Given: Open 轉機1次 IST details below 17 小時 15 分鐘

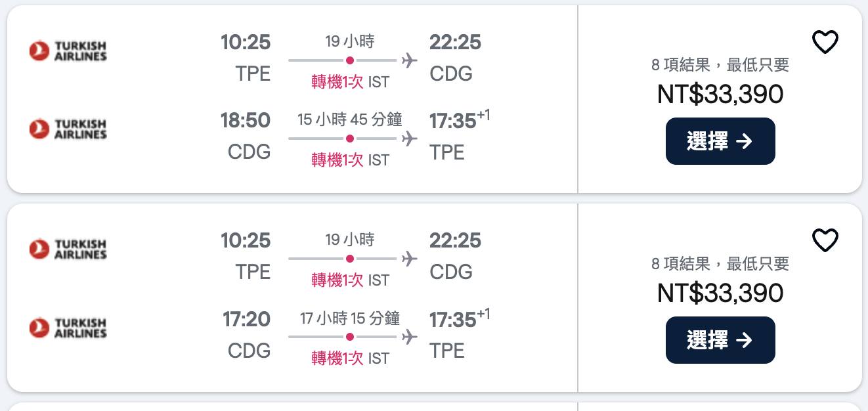Looking at the screenshot, I should (350, 358).
